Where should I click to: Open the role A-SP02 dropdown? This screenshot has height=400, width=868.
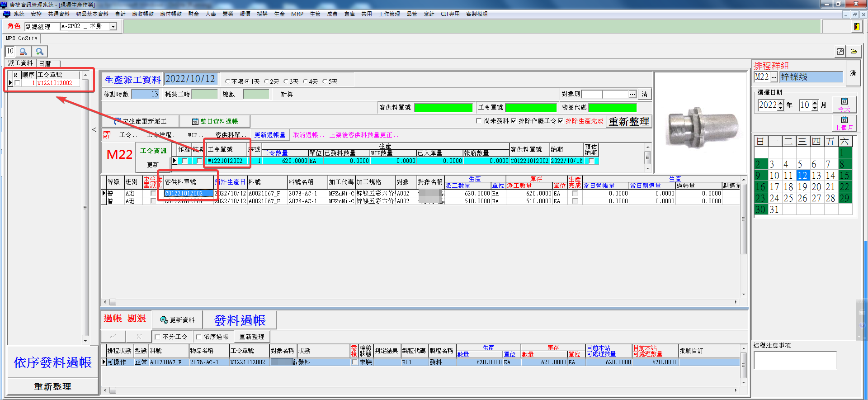click(x=113, y=27)
